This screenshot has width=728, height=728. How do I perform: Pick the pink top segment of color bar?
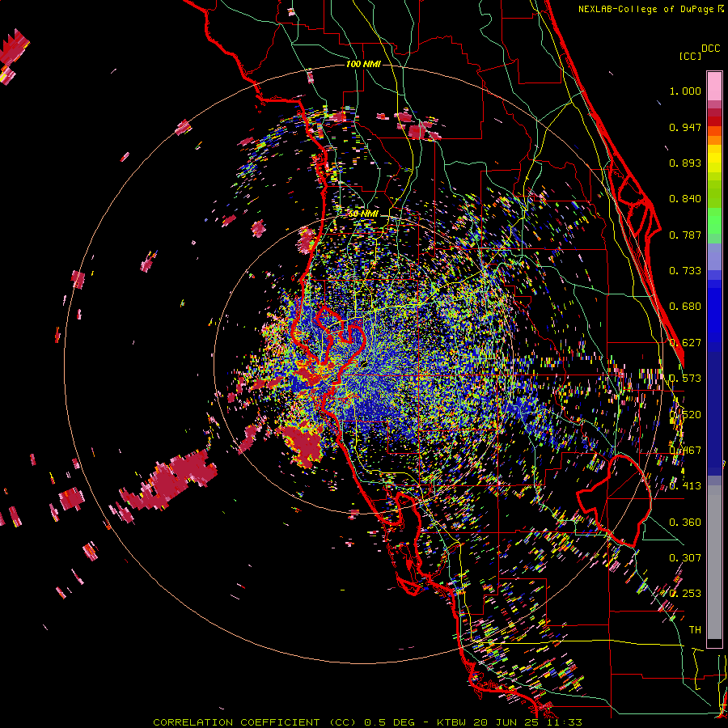click(714, 86)
